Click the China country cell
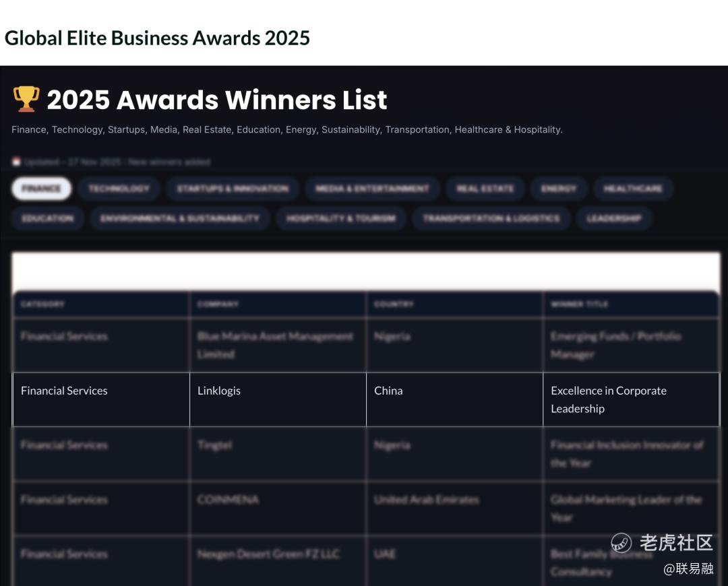This screenshot has width=728, height=586. pos(454,399)
